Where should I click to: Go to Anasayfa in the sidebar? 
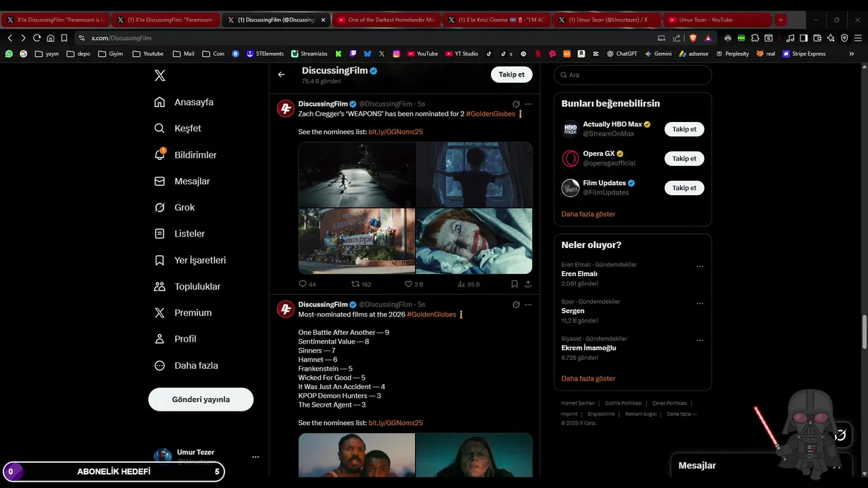(184, 102)
